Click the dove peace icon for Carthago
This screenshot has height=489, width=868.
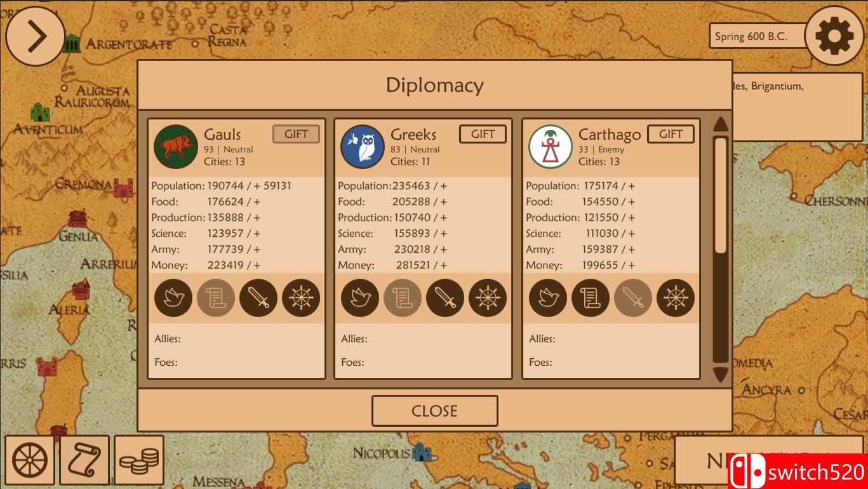(548, 298)
